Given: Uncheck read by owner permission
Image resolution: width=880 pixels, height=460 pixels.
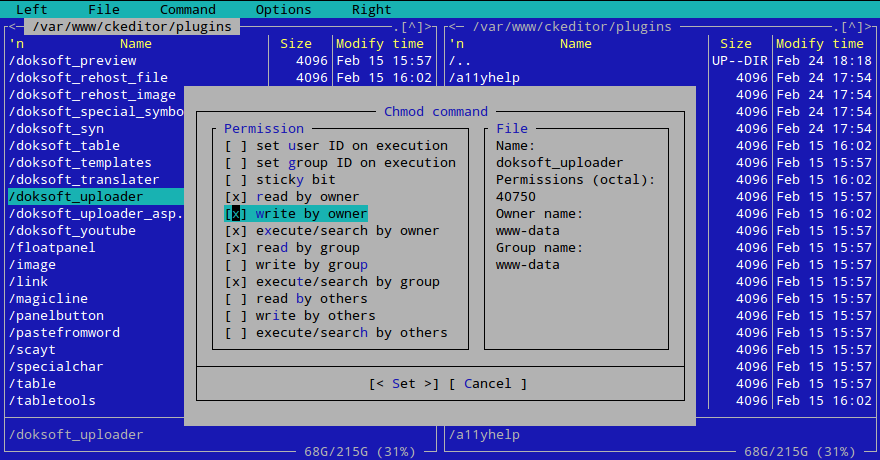Looking at the screenshot, I should [x=236, y=197].
